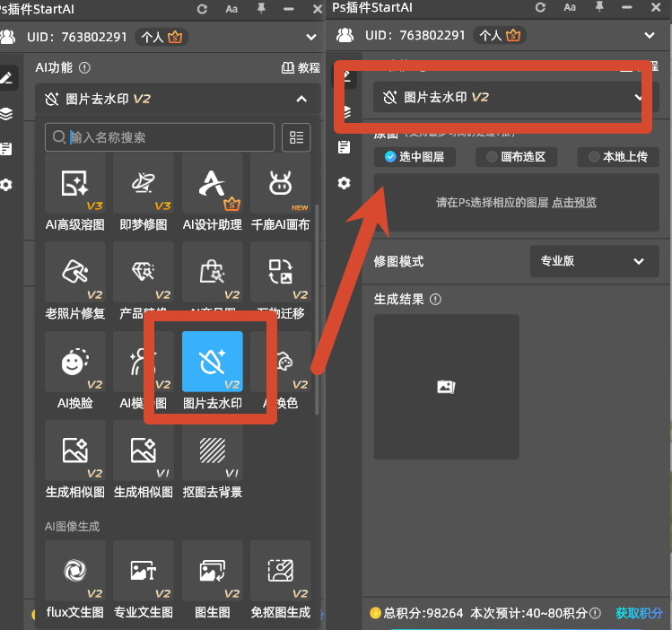Expand account chevron in left panel UID bar
The width and height of the screenshot is (672, 630).
coord(311,38)
